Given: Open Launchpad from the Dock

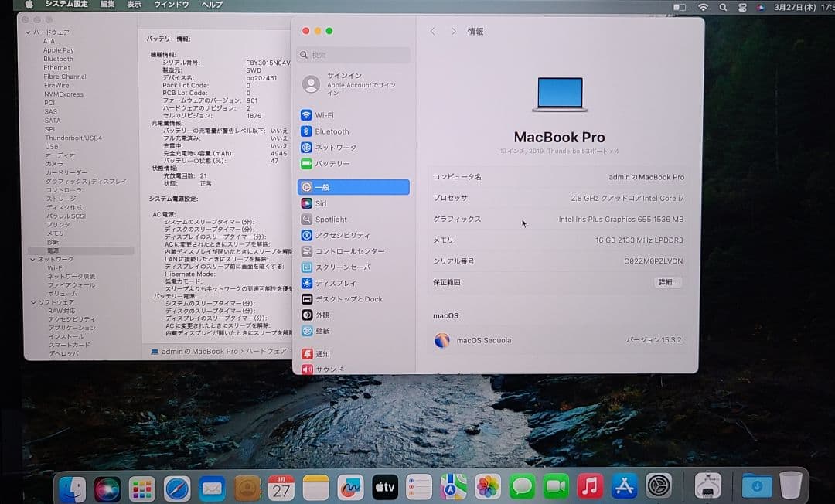Looking at the screenshot, I should [x=141, y=488].
